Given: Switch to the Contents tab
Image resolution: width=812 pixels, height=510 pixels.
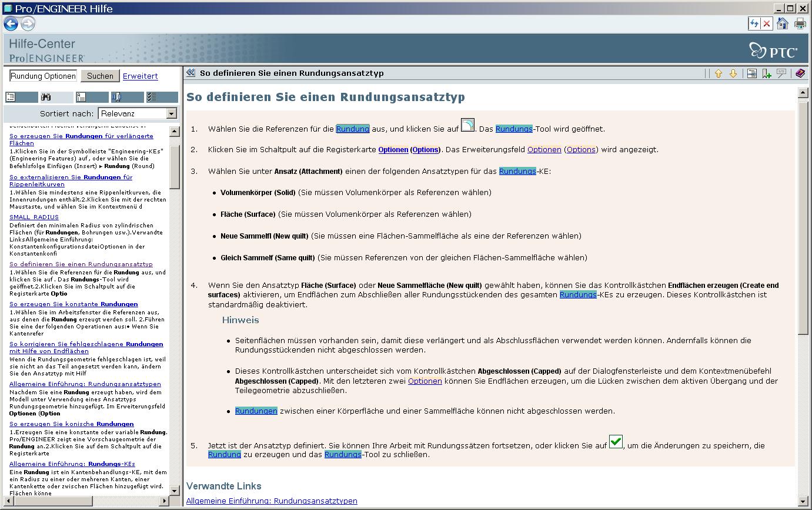Looking at the screenshot, I should [x=21, y=97].
